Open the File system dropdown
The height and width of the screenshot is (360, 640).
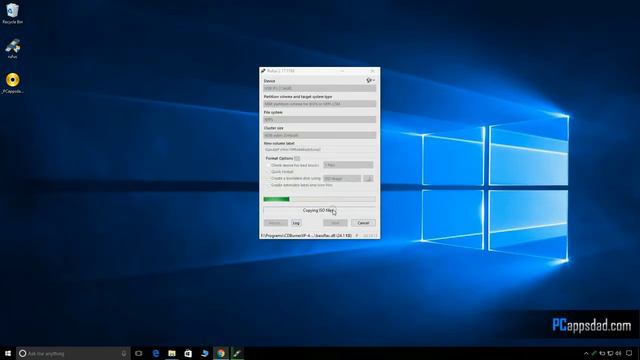click(x=320, y=120)
